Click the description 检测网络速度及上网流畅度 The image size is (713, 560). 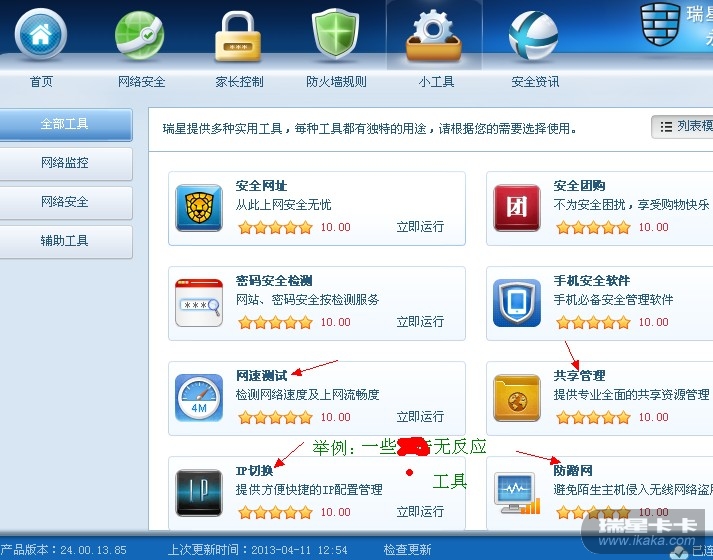pyautogui.click(x=307, y=395)
